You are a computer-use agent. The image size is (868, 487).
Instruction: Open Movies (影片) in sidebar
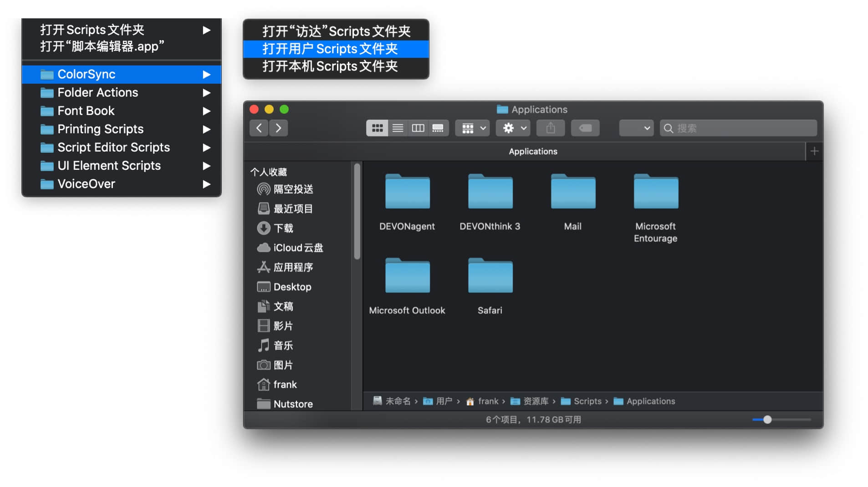[275, 326]
